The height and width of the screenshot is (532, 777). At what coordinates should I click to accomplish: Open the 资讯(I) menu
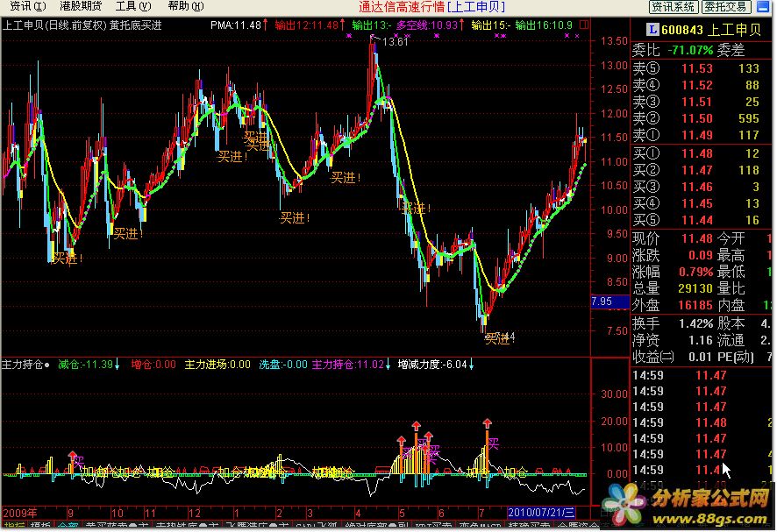pos(28,6)
